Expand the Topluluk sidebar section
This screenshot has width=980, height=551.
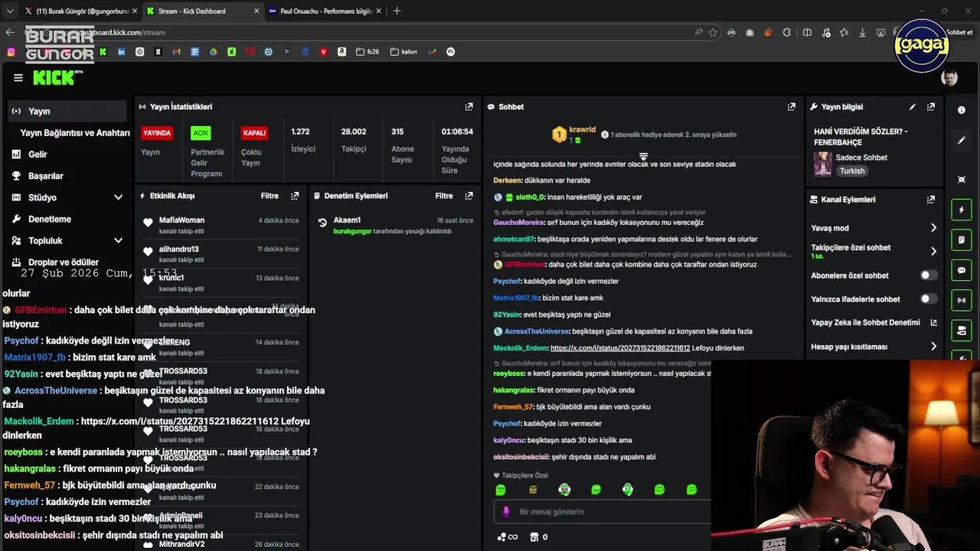[118, 240]
